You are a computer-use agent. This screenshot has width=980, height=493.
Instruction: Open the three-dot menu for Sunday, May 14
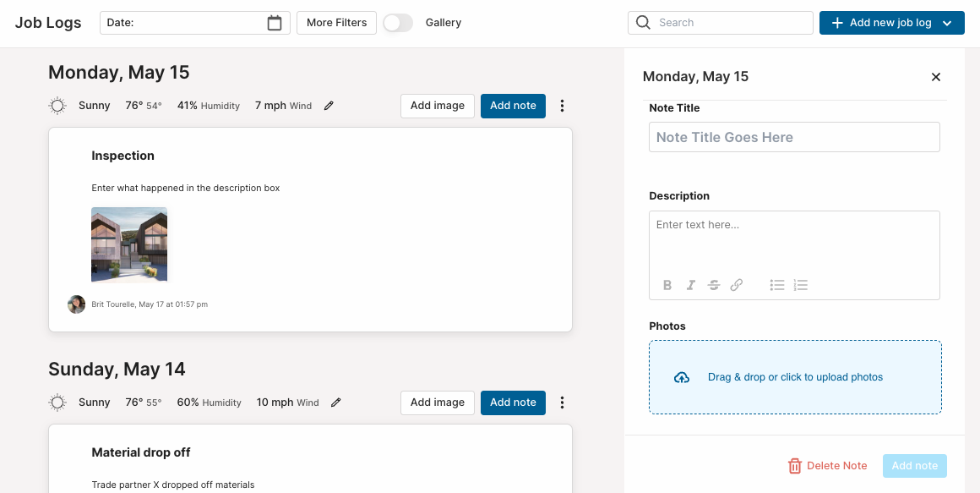[562, 403]
